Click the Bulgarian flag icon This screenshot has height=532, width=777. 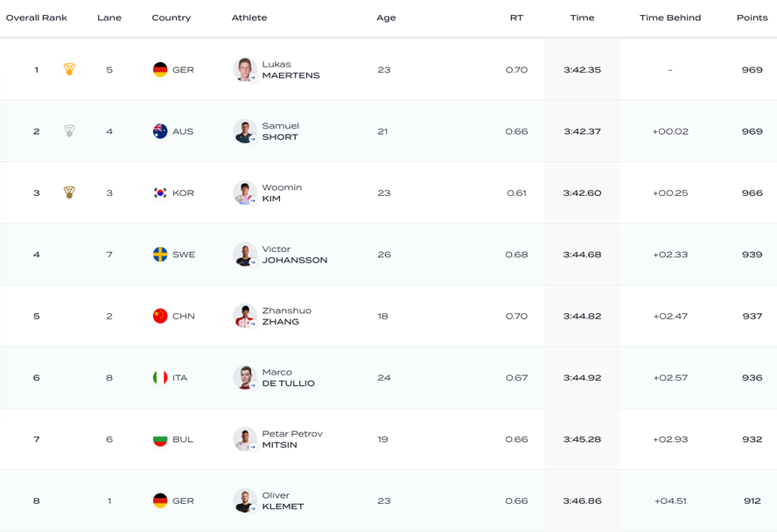pyautogui.click(x=160, y=439)
